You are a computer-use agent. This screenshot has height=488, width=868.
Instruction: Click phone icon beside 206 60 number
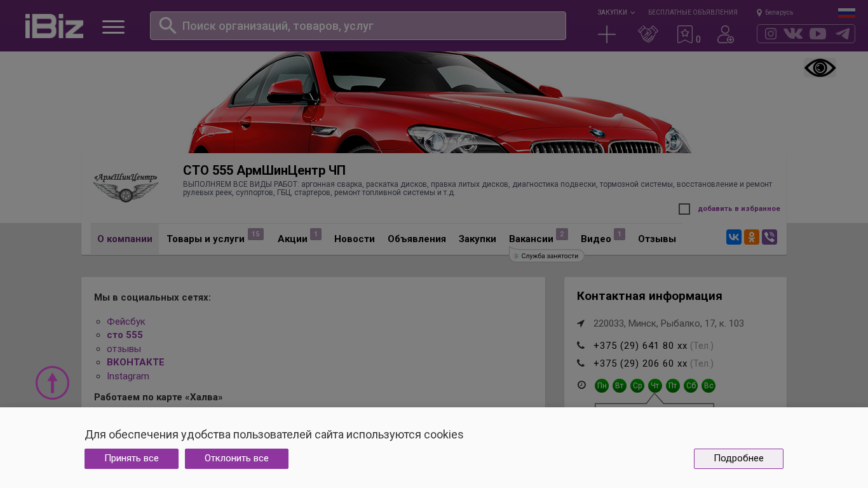point(581,363)
